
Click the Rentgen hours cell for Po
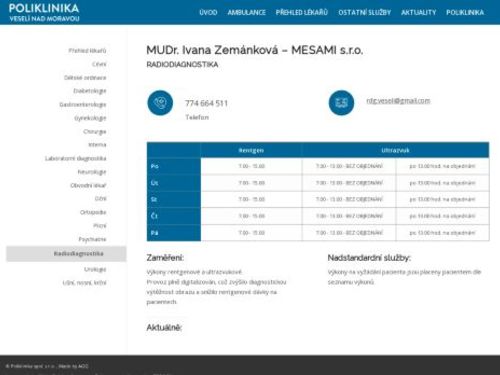pos(251,166)
